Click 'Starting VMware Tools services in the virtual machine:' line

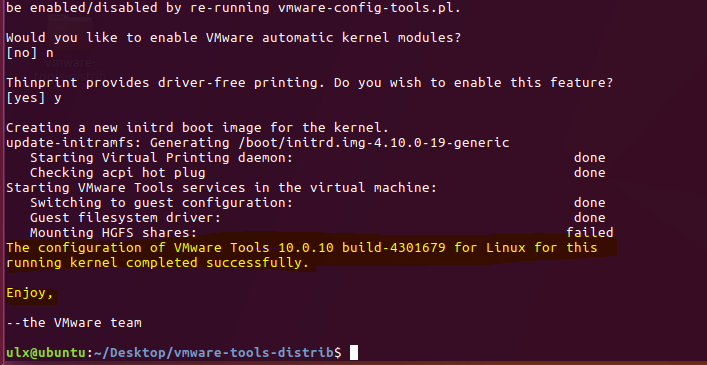coord(221,187)
